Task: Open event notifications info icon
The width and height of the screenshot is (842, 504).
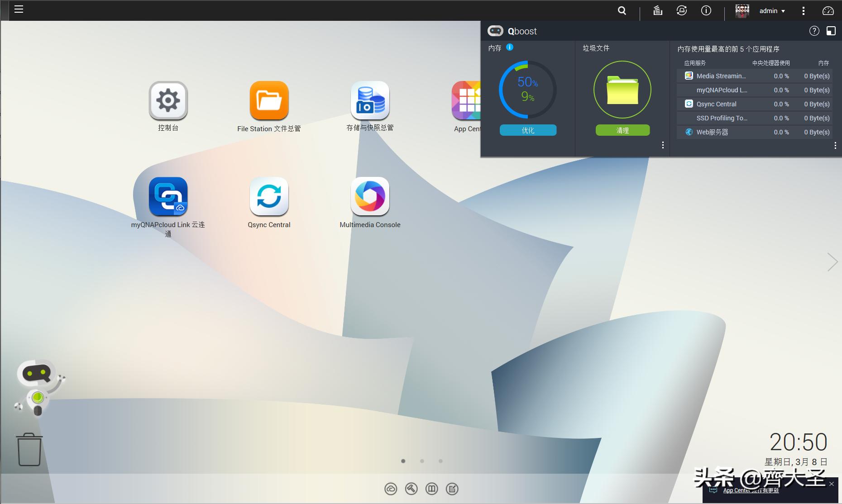Action: (x=706, y=11)
